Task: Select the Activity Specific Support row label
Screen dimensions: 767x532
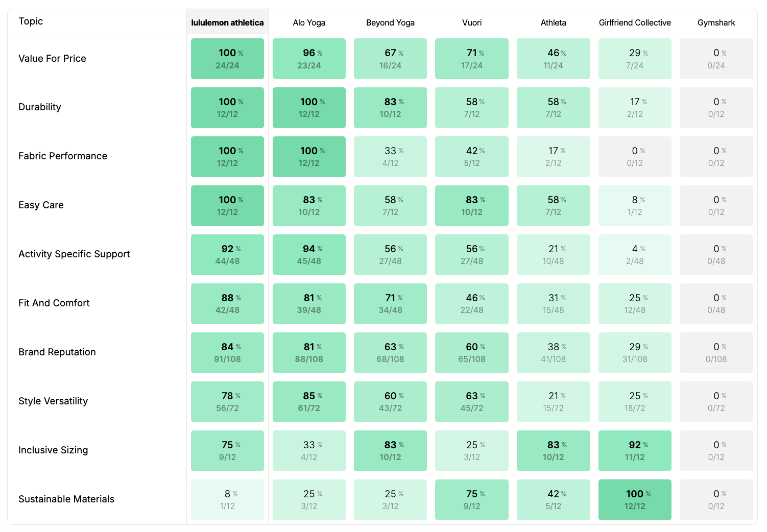Action: (74, 254)
